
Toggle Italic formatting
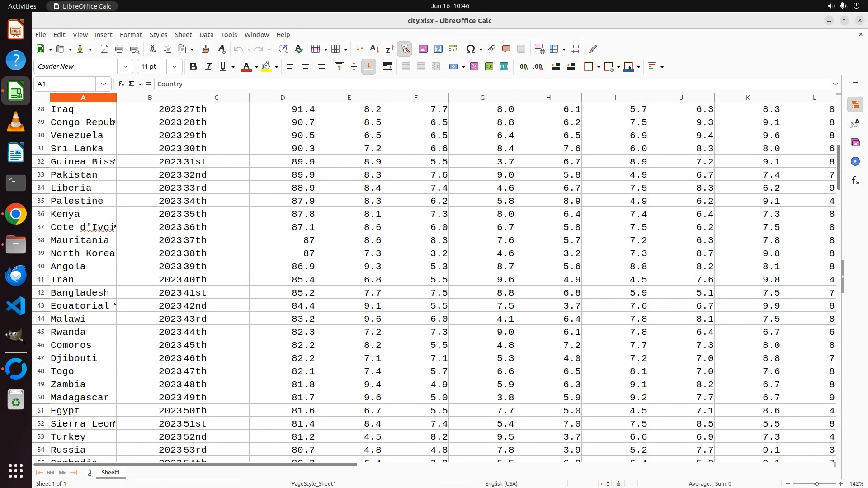208,67
